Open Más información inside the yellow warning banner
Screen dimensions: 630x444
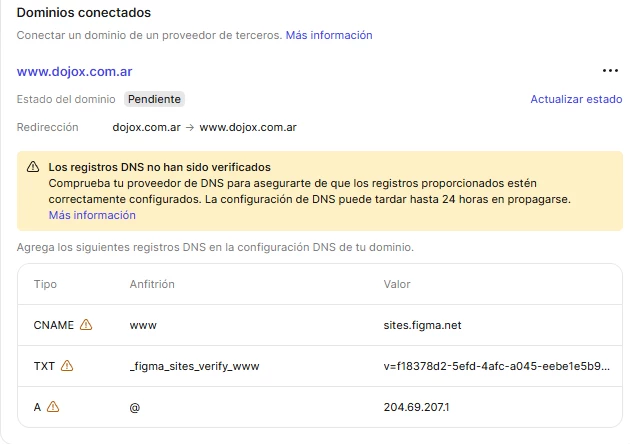(x=92, y=215)
